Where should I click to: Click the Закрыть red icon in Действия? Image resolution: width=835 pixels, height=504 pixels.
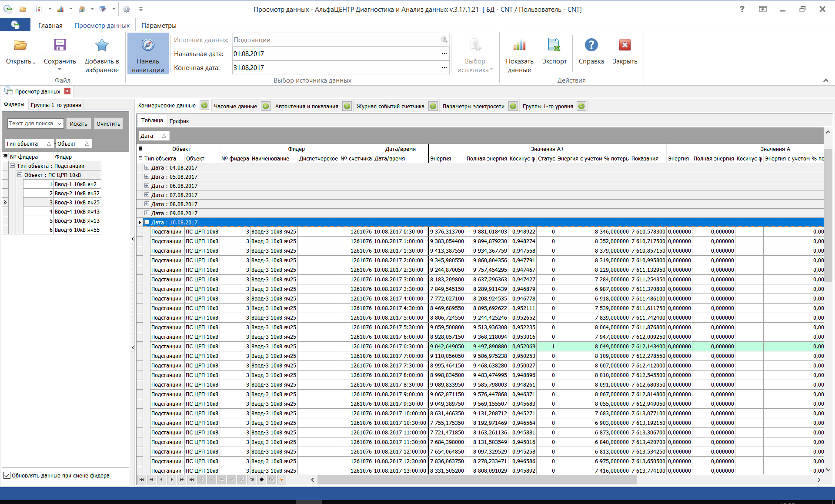point(625,45)
